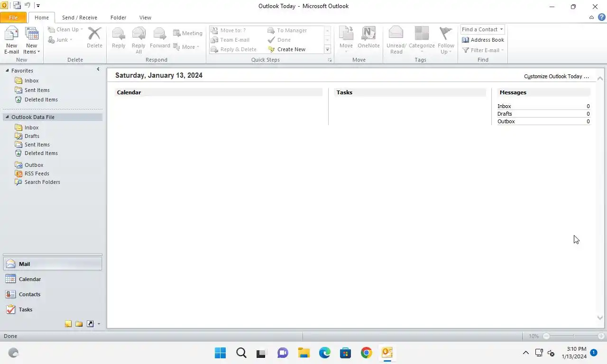This screenshot has width=607, height=364.
Task: Click the Create New quick step
Action: (287, 49)
